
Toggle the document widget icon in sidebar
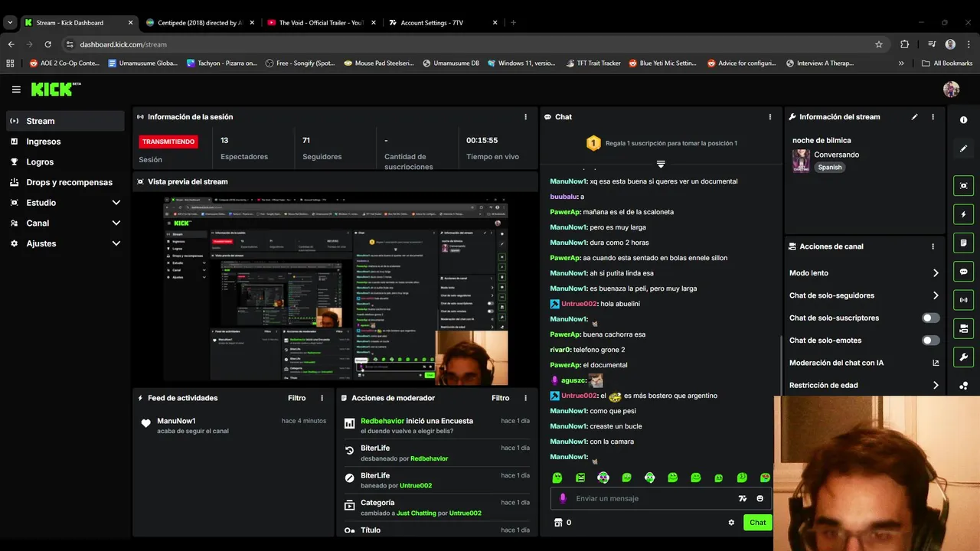tap(963, 243)
